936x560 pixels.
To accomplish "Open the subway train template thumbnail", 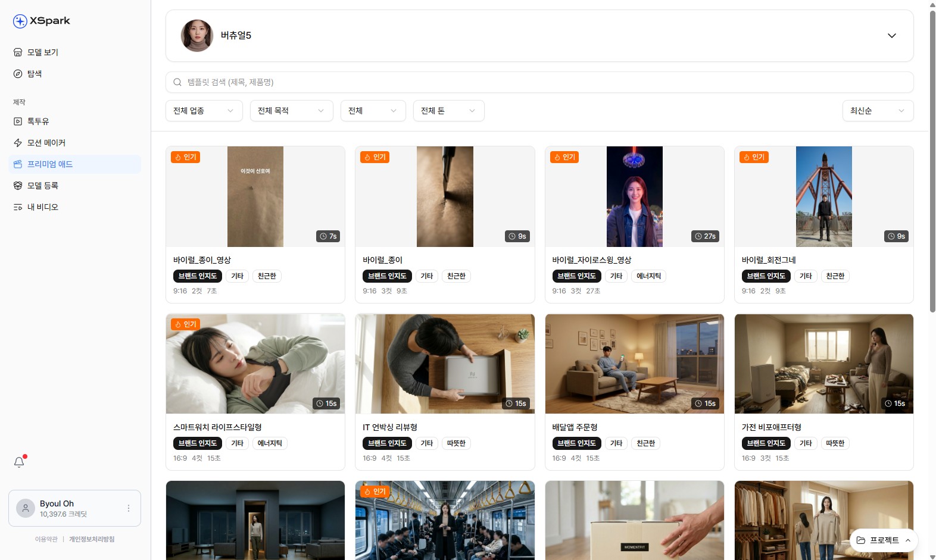I will pyautogui.click(x=445, y=520).
